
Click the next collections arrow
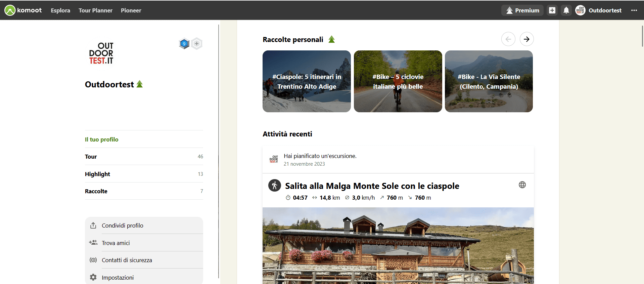coord(526,39)
